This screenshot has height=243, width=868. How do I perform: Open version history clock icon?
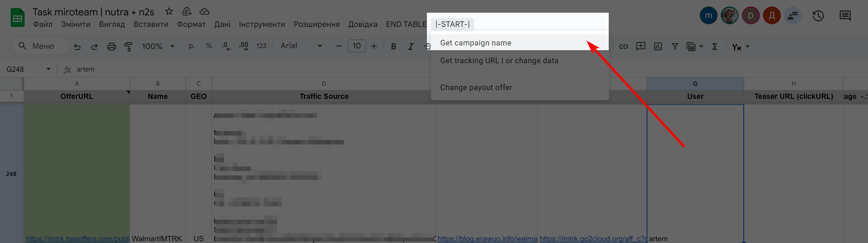[x=818, y=16]
